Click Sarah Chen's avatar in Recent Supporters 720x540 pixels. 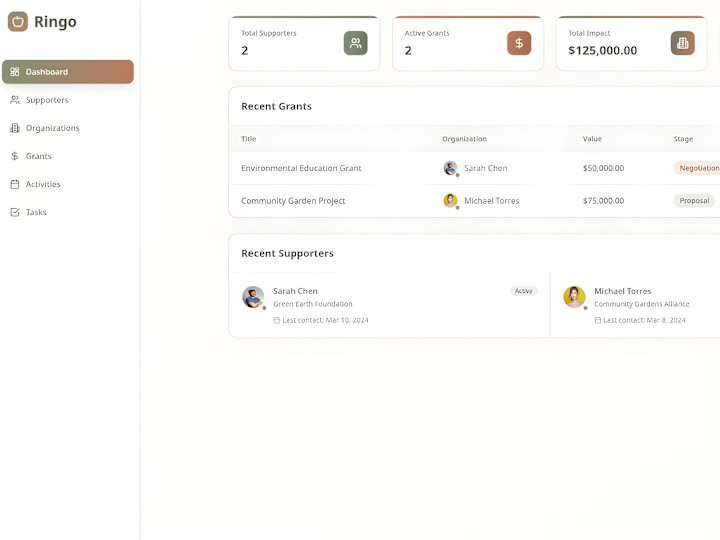click(x=253, y=297)
